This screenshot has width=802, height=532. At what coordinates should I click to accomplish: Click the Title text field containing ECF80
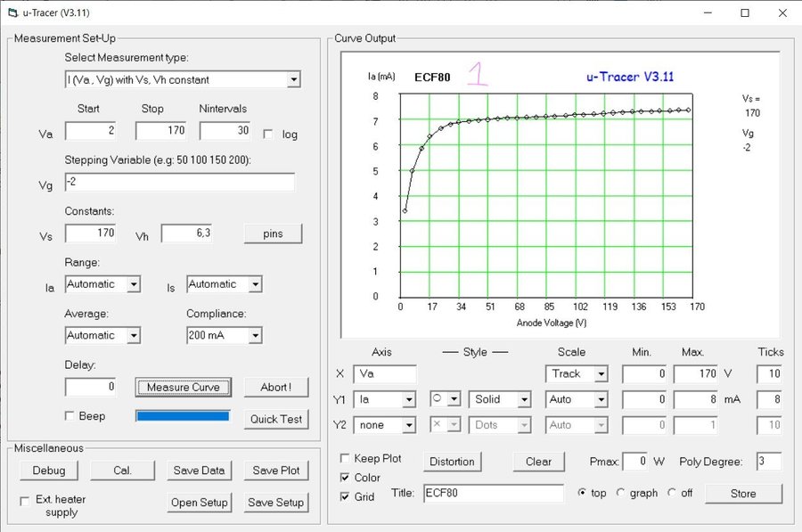pyautogui.click(x=493, y=493)
